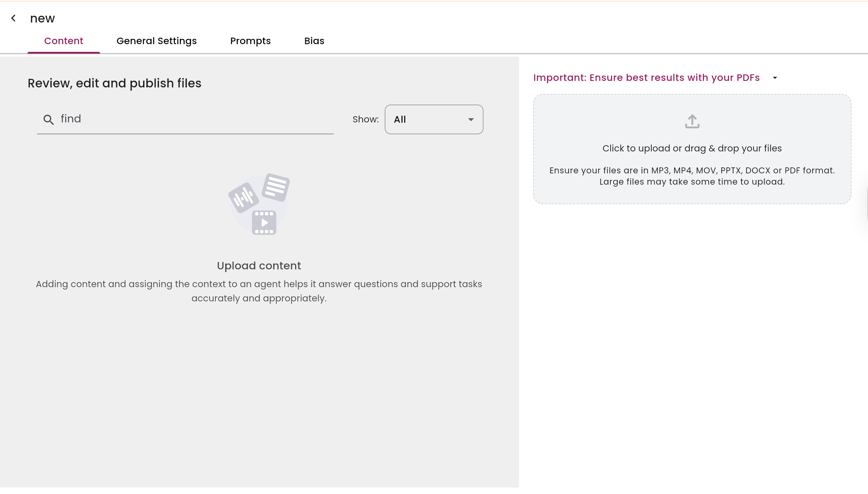
Task: Expand the PDF best results notice arrow
Action: pos(775,78)
